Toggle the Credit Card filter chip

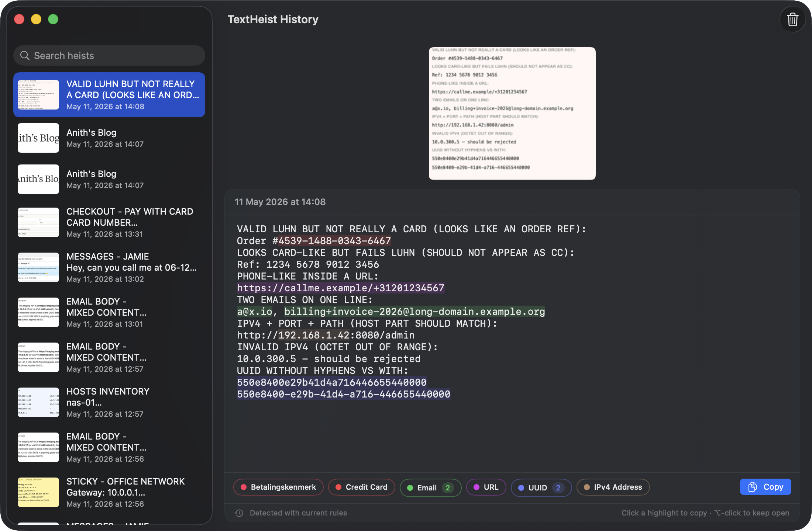tap(362, 487)
